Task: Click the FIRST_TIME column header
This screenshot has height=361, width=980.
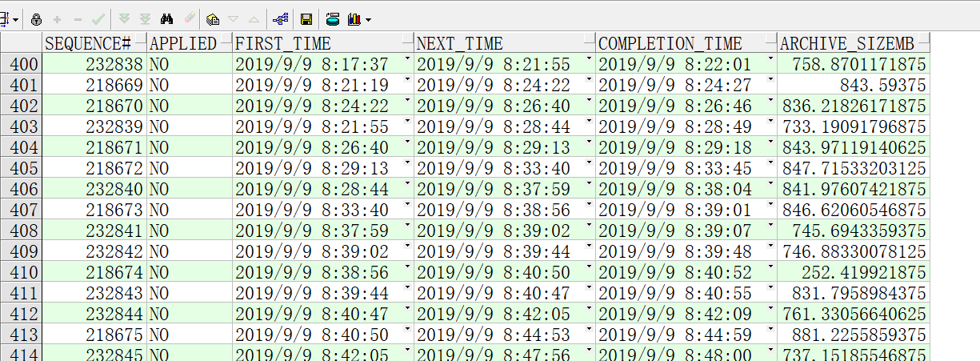Action: click(323, 43)
